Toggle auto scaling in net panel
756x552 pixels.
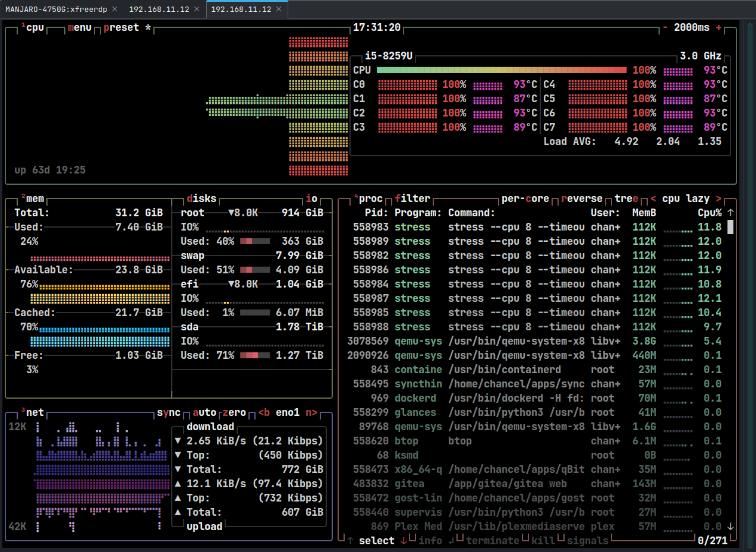(x=204, y=412)
